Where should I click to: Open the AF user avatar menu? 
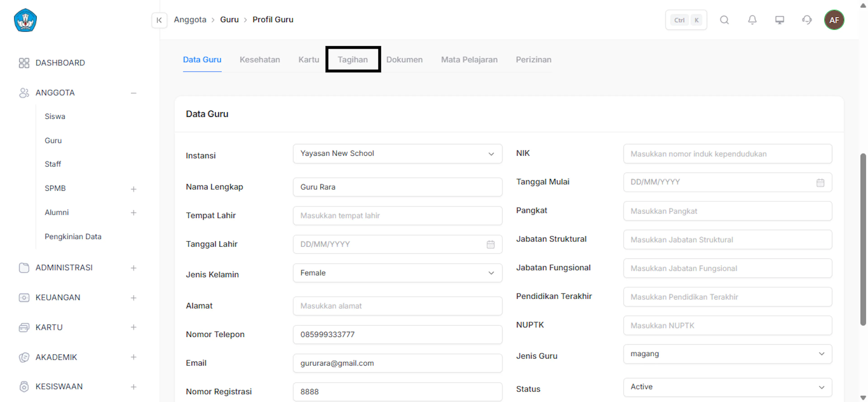coord(834,20)
